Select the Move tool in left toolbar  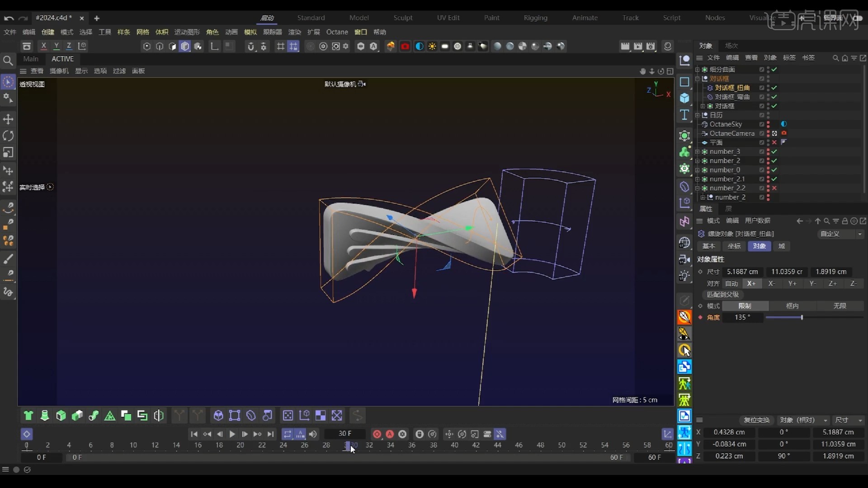click(x=8, y=119)
